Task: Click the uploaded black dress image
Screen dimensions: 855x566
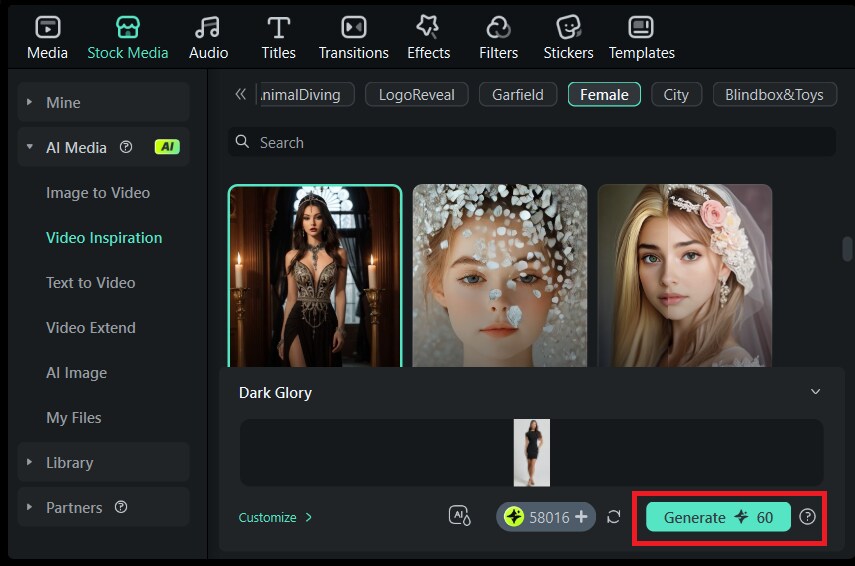Action: click(x=532, y=453)
